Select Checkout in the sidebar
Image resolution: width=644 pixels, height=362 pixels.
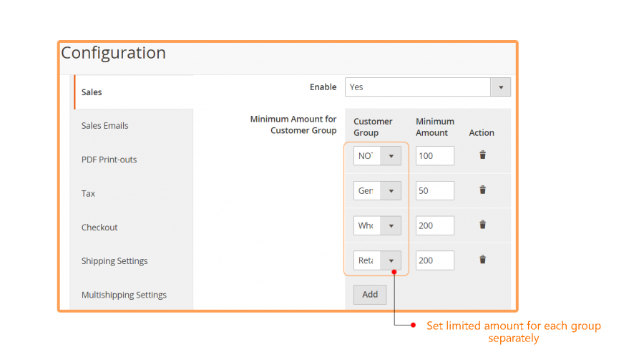point(99,228)
